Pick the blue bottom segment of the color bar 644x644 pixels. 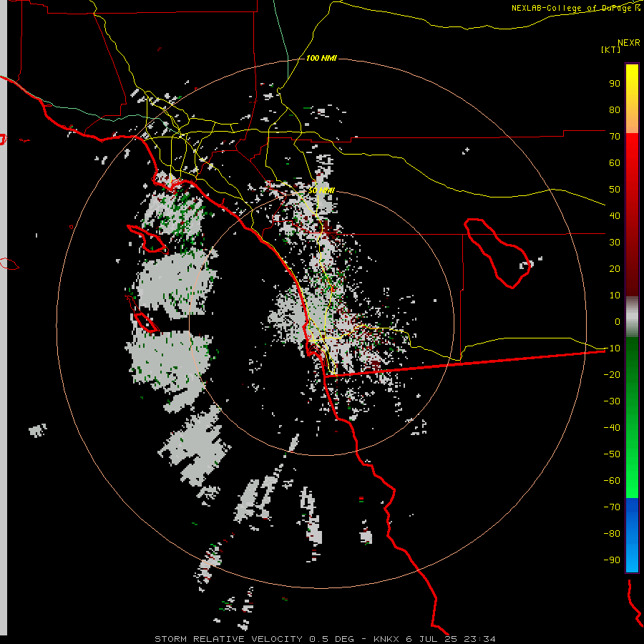tap(632, 535)
